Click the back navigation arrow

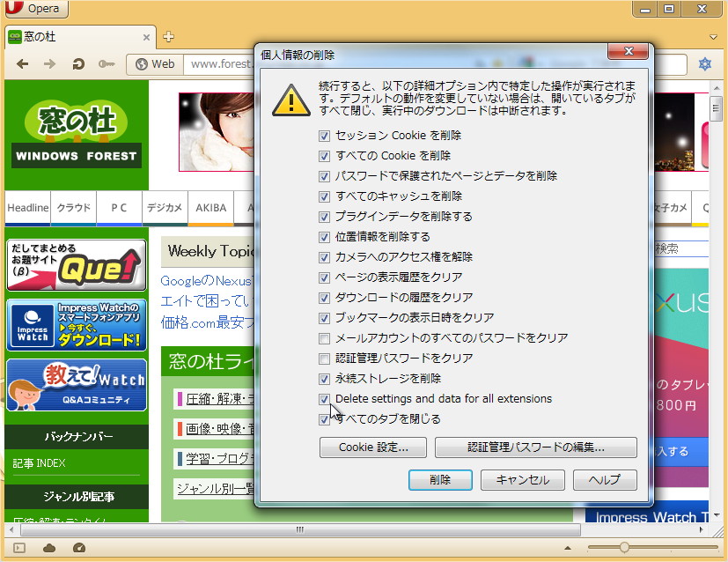click(24, 63)
